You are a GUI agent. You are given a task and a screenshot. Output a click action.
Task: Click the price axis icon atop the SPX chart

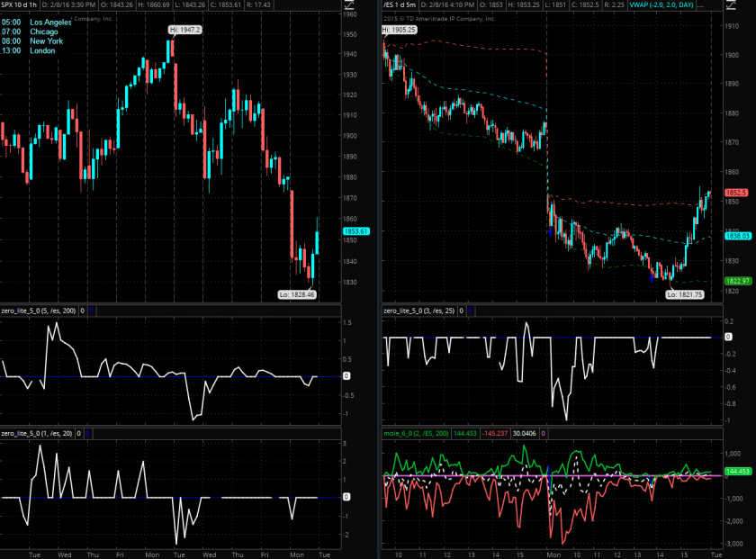coord(349,5)
